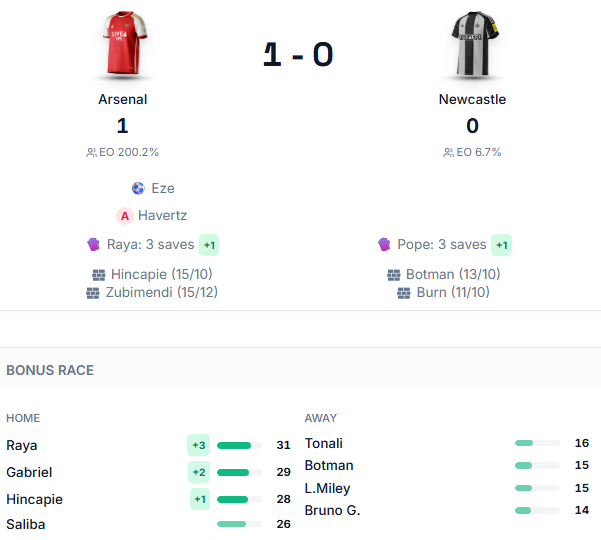
Task: Click the +1 badge after Raya's saves
Action: 209,245
